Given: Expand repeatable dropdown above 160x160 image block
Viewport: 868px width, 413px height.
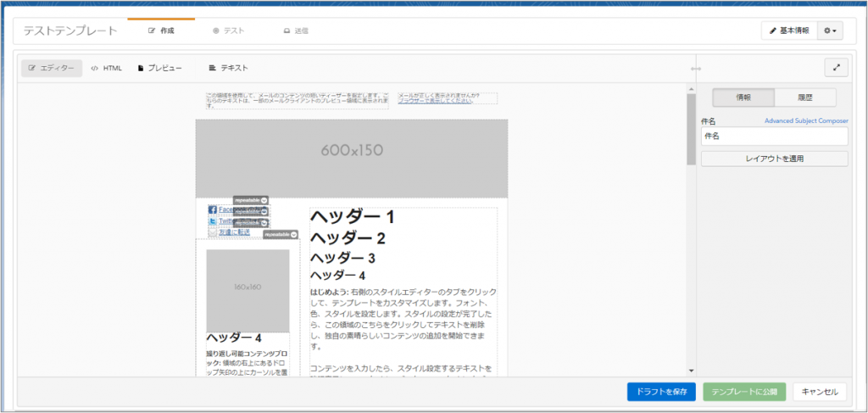Looking at the screenshot, I should click(x=292, y=234).
